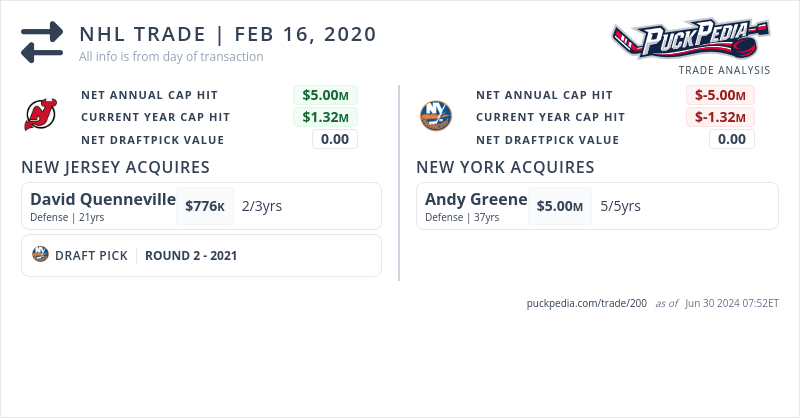
Task: Select New Jersey's $5.00M net annual cap value
Action: pos(325,95)
